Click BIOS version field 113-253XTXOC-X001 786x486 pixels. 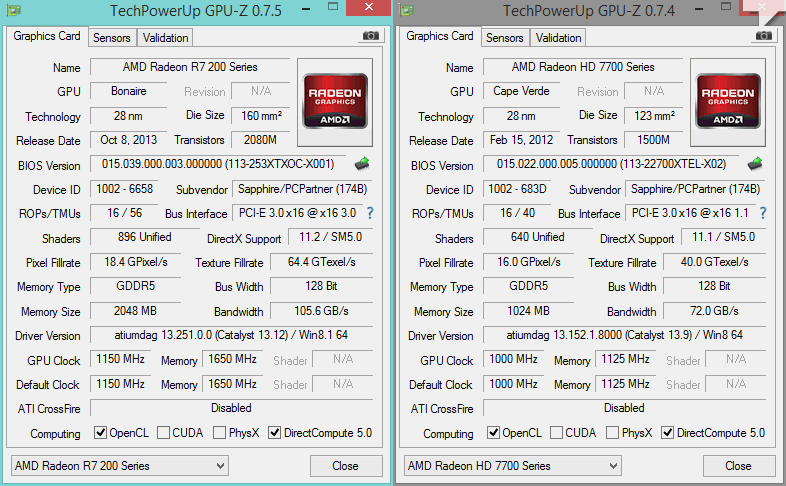tap(219, 164)
